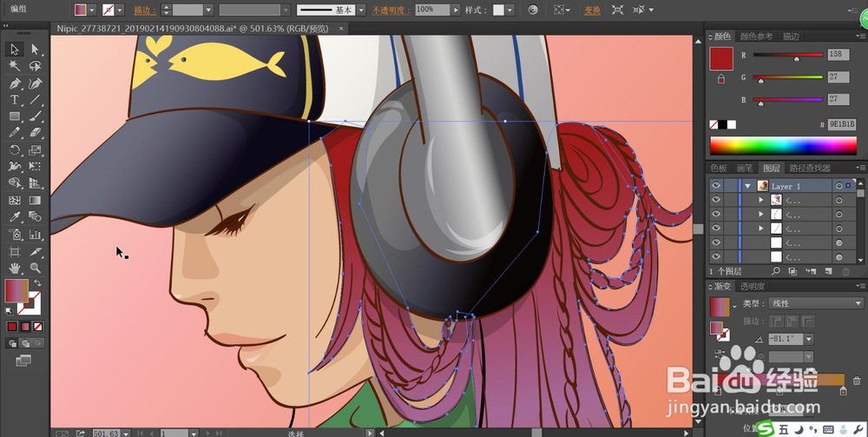Open brush definition 基本 dropdown
Image resolution: width=868 pixels, height=437 pixels.
point(361,10)
